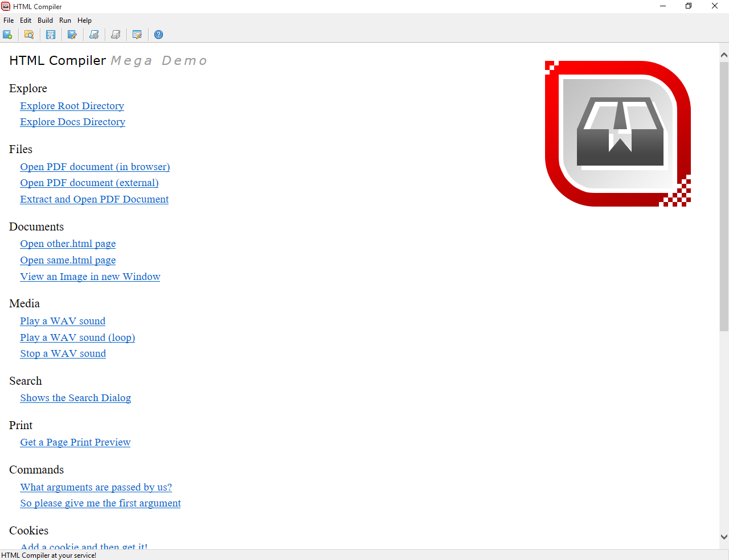Viewport: 729px width, 560px height.
Task: Restore down the HTML Compiler window
Action: pos(689,6)
